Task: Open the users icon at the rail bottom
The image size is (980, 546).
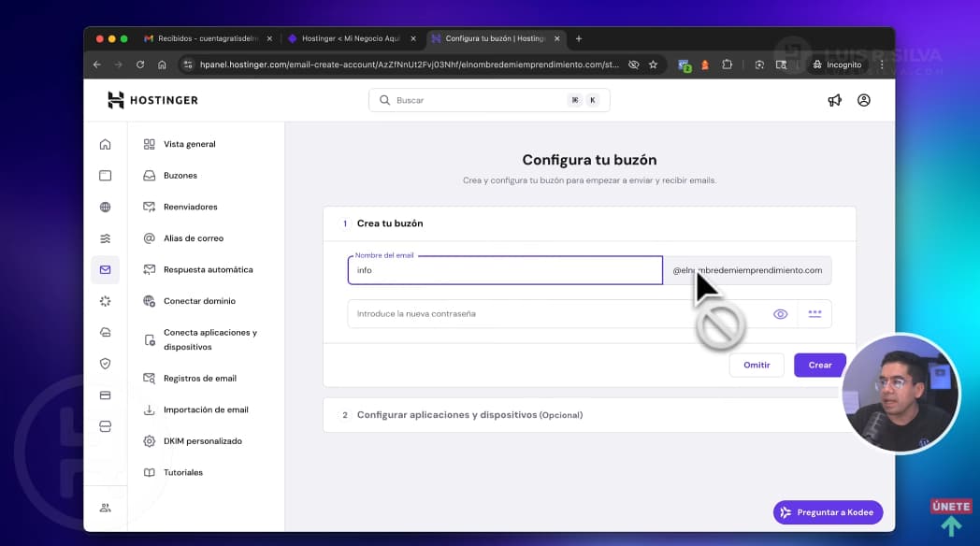Action: pos(105,508)
